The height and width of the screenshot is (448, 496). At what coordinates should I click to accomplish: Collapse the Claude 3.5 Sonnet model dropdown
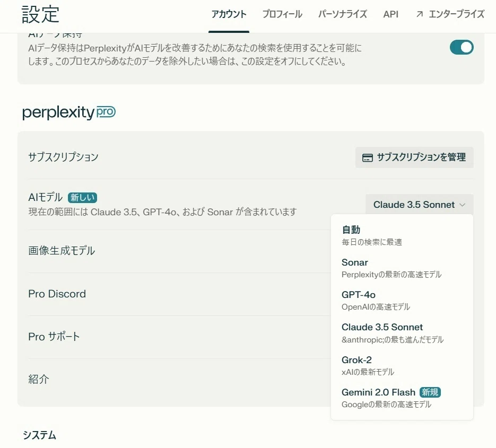(x=420, y=205)
